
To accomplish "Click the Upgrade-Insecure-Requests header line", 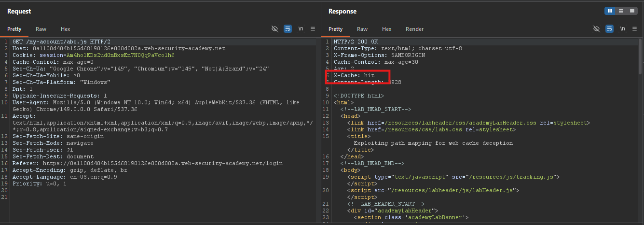I will click(60, 96).
